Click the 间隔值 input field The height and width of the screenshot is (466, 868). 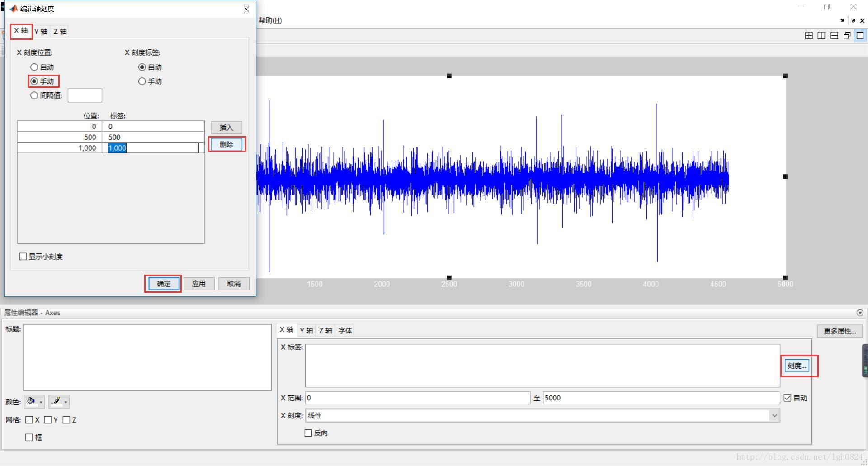[x=85, y=95]
